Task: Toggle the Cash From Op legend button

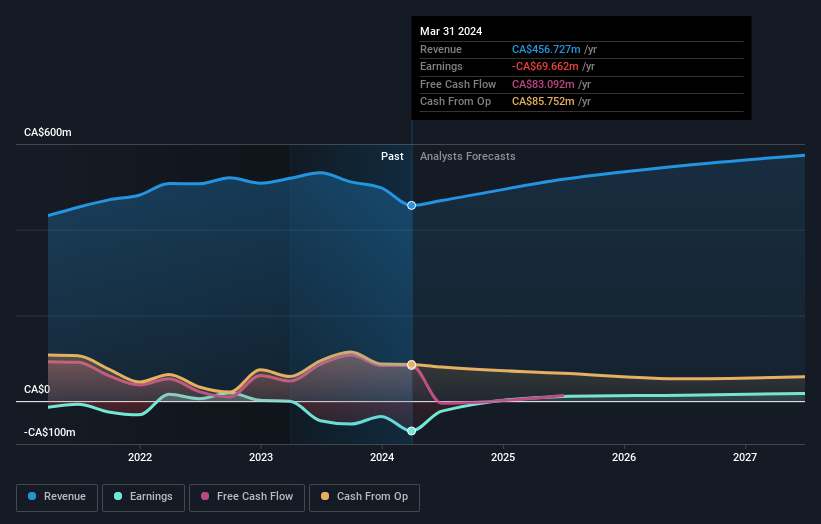Action: (364, 497)
